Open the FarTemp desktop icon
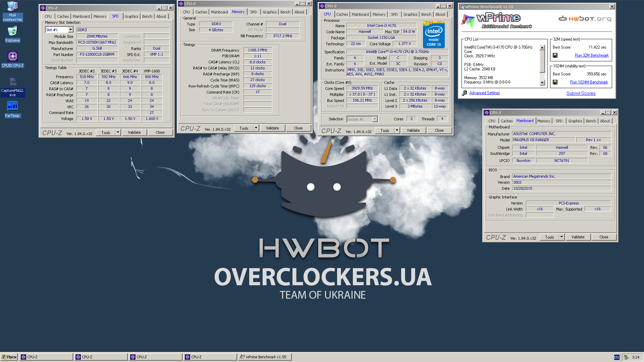Screen dimensions: 644x362 [12, 109]
